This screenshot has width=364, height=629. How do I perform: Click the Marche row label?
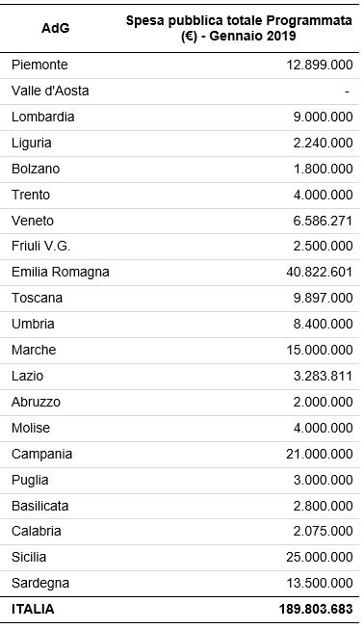click(34, 350)
